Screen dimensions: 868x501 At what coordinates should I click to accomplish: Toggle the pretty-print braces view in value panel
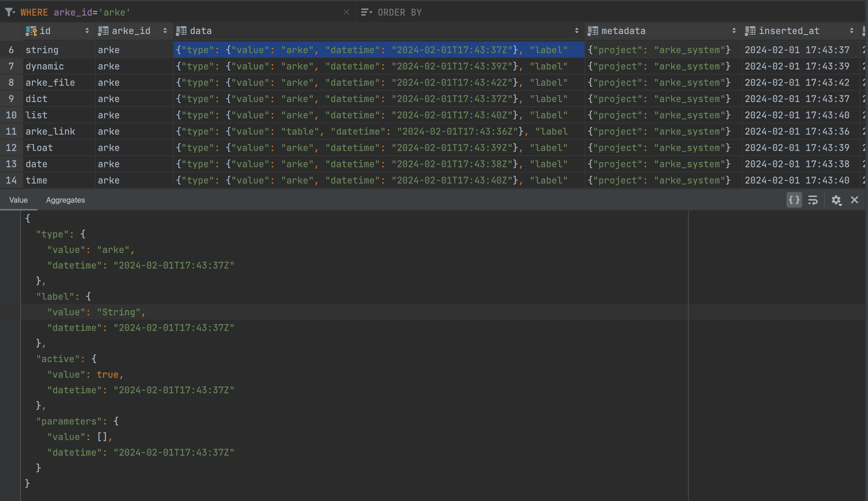coord(794,200)
